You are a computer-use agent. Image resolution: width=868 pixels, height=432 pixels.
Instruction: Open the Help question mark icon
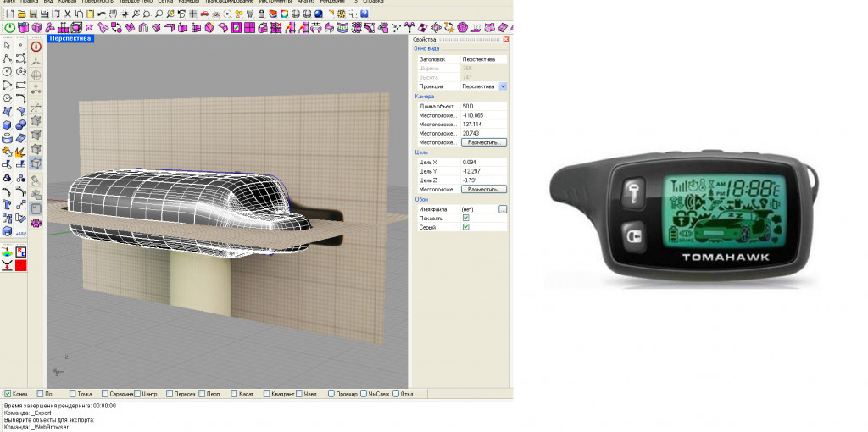(x=364, y=14)
